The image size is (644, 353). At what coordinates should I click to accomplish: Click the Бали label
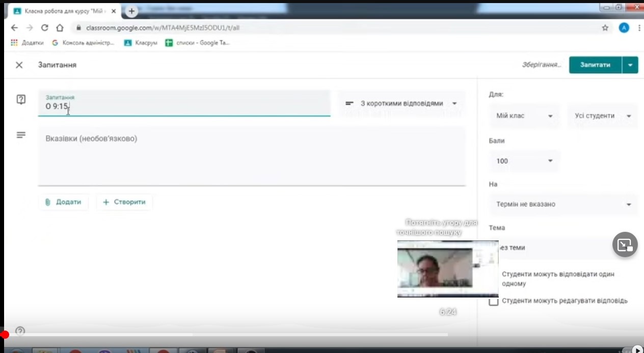pos(497,141)
